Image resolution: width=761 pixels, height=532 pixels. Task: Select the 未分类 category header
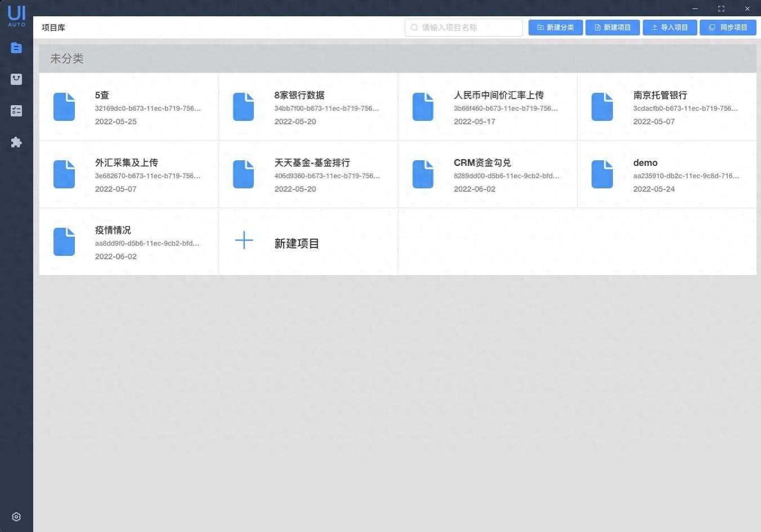coord(397,58)
